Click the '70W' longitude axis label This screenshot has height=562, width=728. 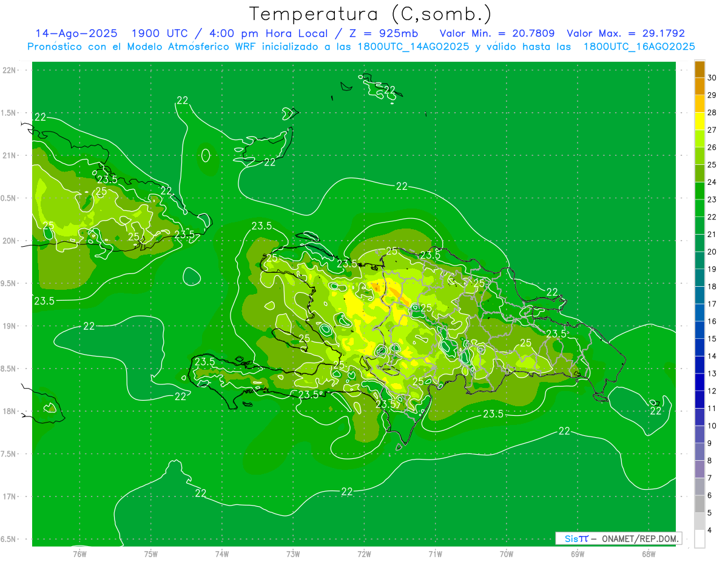[507, 554]
